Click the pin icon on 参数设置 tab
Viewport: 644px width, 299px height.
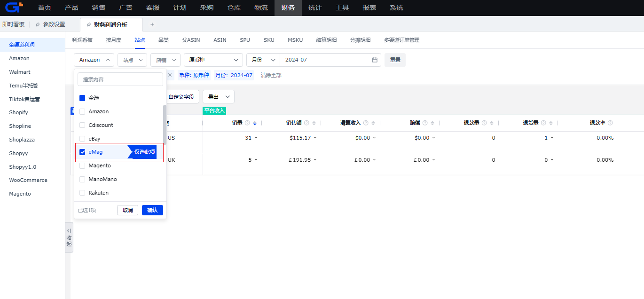coord(38,24)
